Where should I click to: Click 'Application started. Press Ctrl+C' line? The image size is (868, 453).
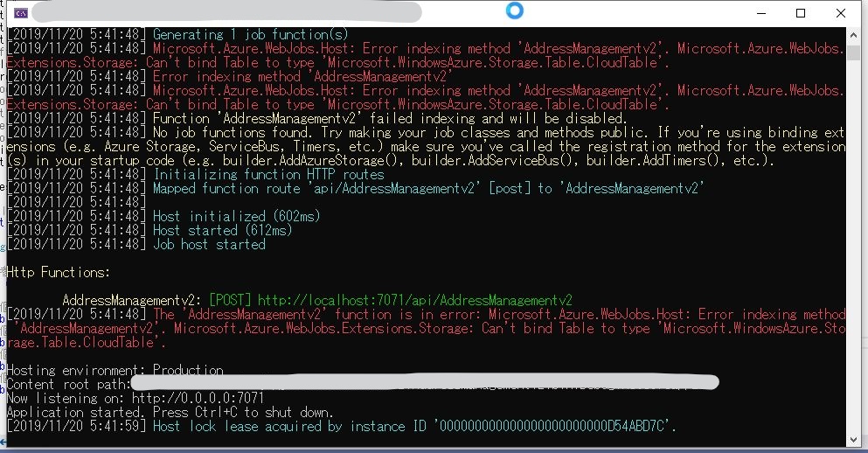[x=170, y=412]
